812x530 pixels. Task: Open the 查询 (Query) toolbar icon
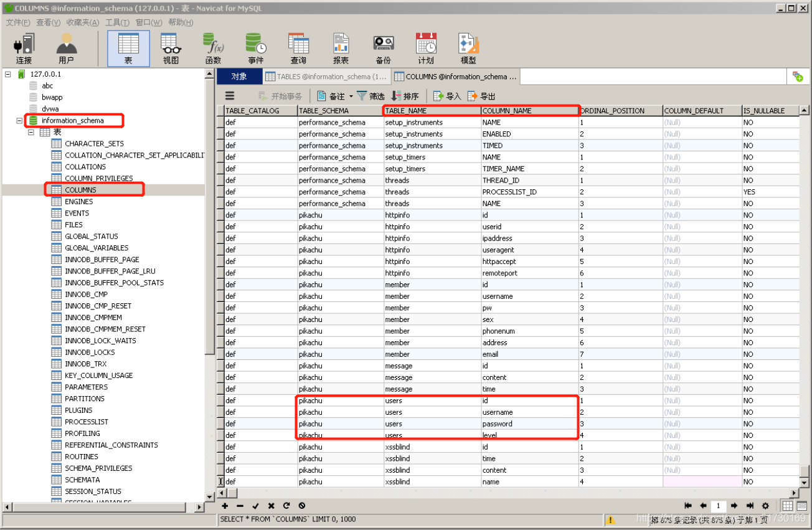298,49
